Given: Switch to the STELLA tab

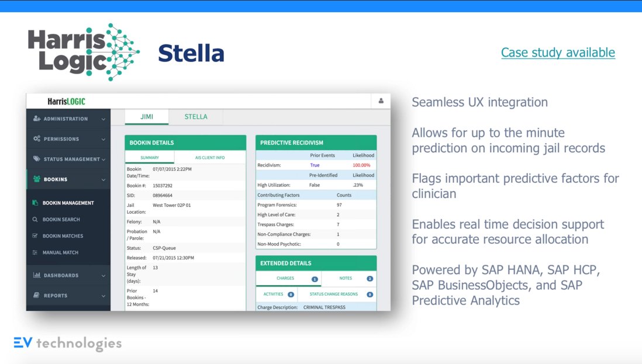Looking at the screenshot, I should pyautogui.click(x=196, y=117).
